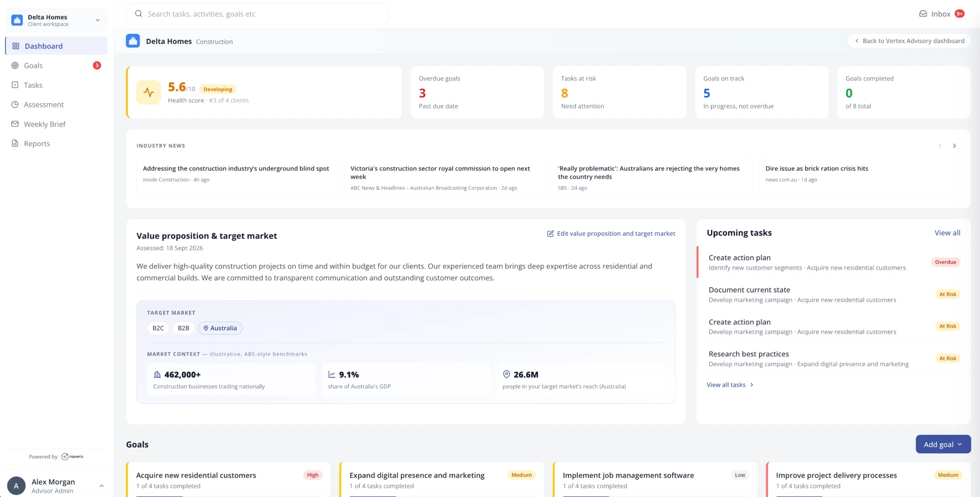The height and width of the screenshot is (497, 980).
Task: Show previous industry news with left chevron
Action: pyautogui.click(x=940, y=146)
